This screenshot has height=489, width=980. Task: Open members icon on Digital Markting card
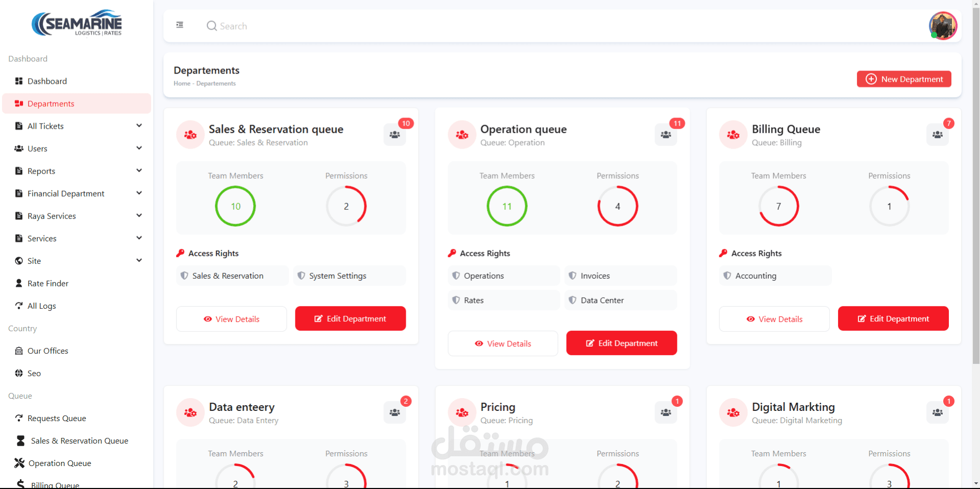pos(938,412)
